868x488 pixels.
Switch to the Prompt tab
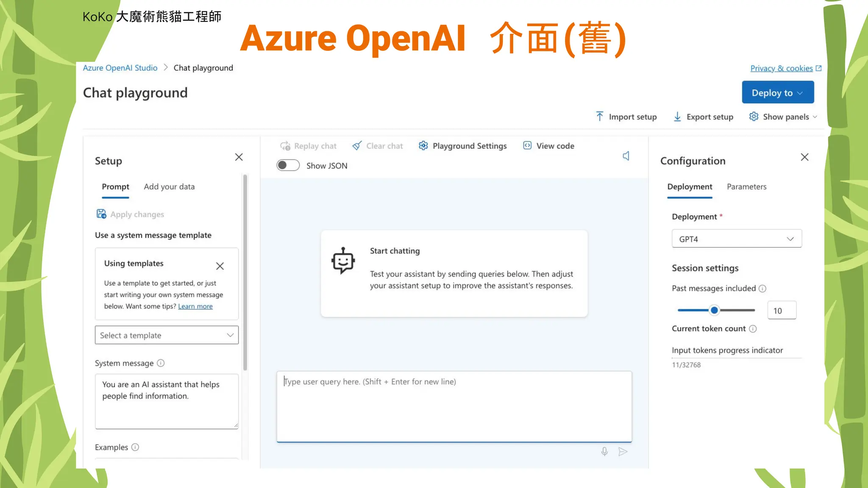tap(115, 187)
